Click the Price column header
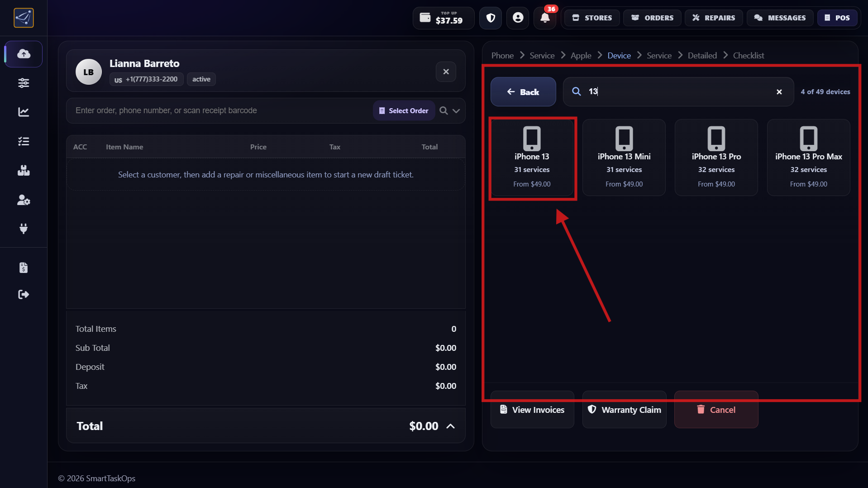Screen dimensions: 868x488 tap(258, 147)
